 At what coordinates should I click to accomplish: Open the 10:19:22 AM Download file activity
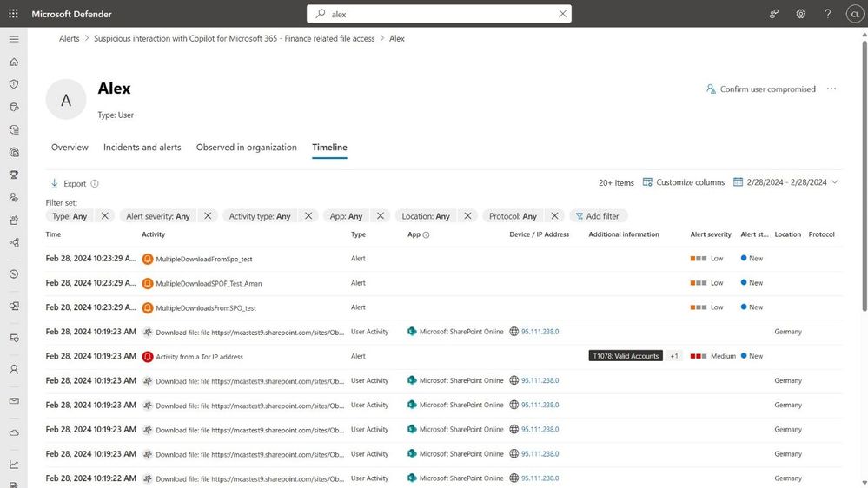(249, 478)
